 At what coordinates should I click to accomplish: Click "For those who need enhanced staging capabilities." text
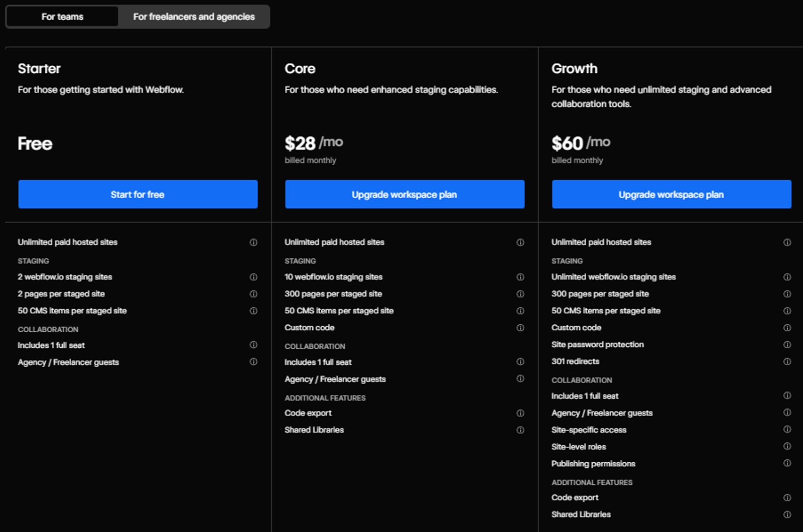391,90
